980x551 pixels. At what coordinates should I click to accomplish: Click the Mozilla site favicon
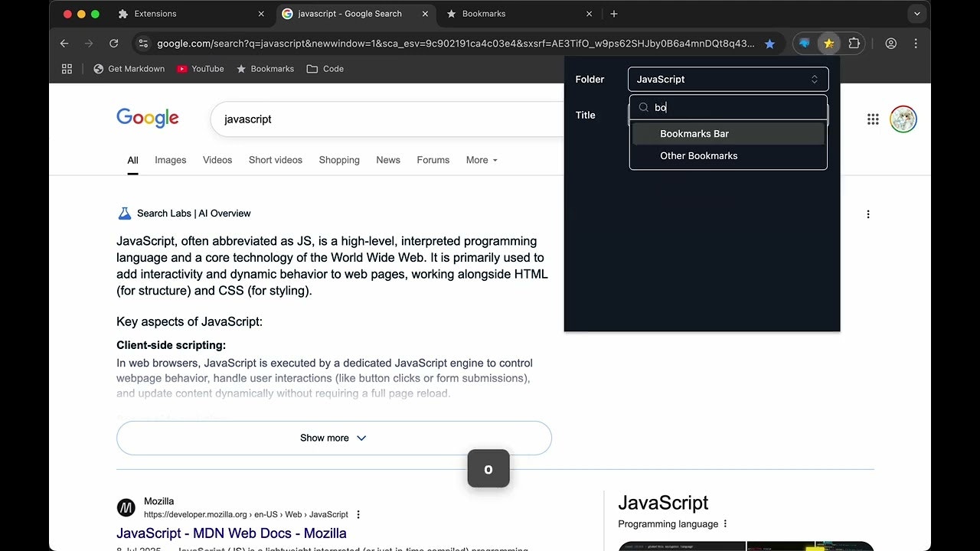(126, 507)
